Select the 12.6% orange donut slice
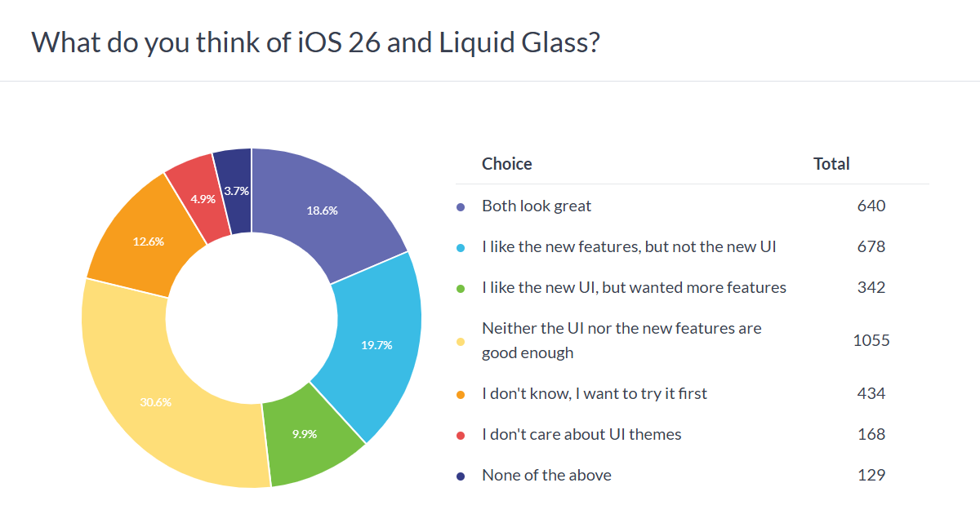This screenshot has width=980, height=514. 147,241
